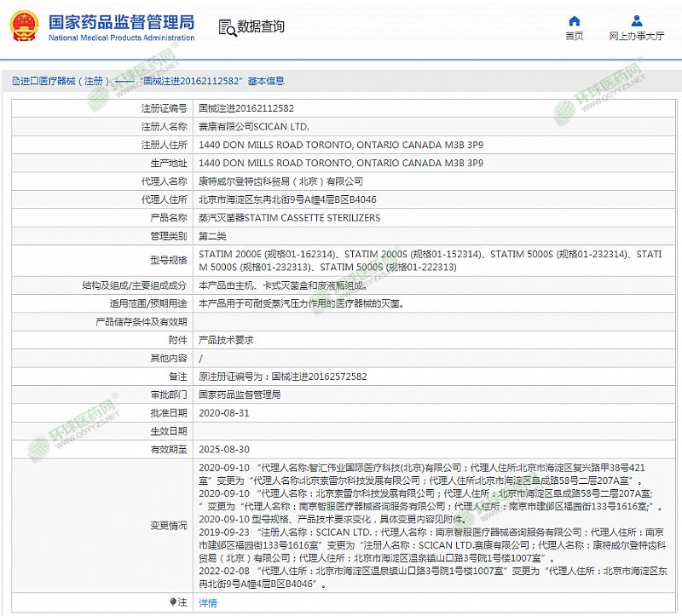This screenshot has height=616, width=682.
Task: Click the 产品技术要求 attachment value
Action: tap(226, 340)
